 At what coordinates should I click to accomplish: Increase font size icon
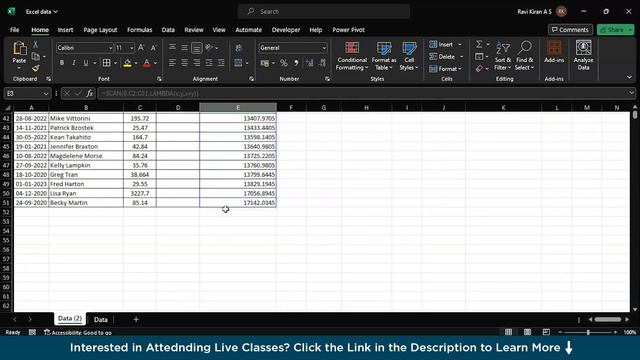[141, 48]
